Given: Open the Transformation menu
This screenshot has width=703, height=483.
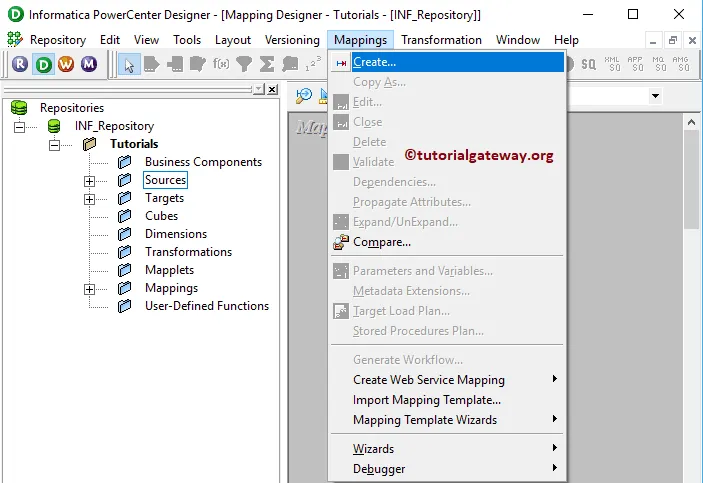Looking at the screenshot, I should [441, 40].
